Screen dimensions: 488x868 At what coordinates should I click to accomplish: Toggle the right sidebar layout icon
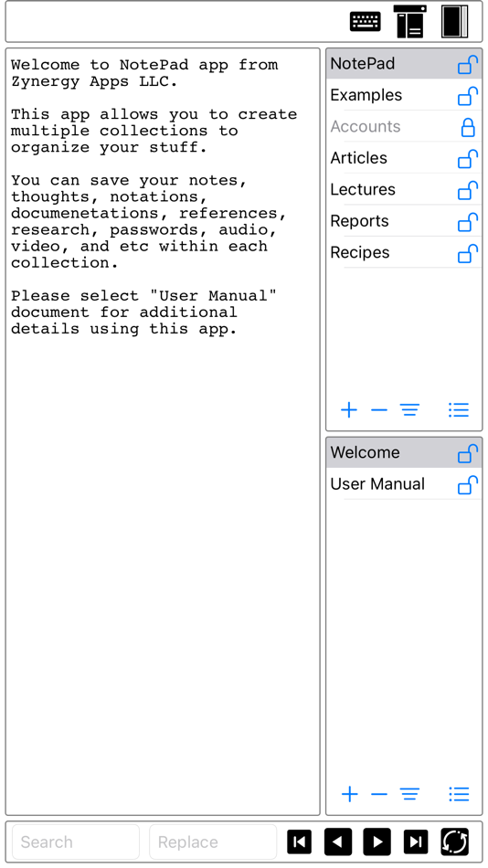point(455,21)
